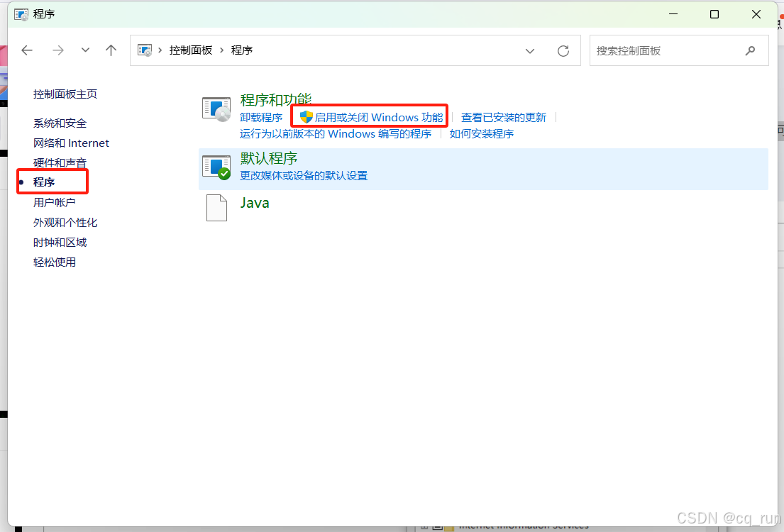
Task: Open the recent locations chevron
Action: (x=86, y=50)
